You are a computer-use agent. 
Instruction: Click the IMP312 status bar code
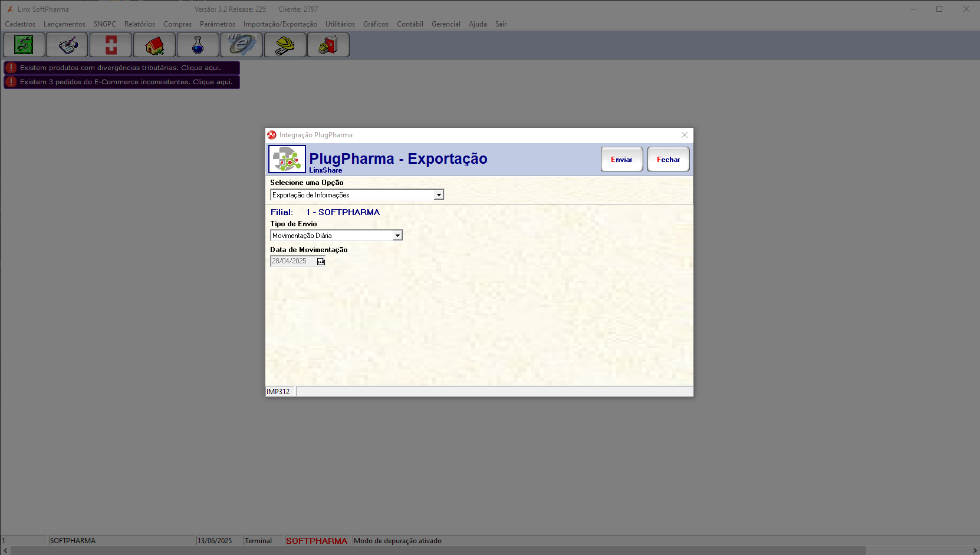(x=278, y=392)
